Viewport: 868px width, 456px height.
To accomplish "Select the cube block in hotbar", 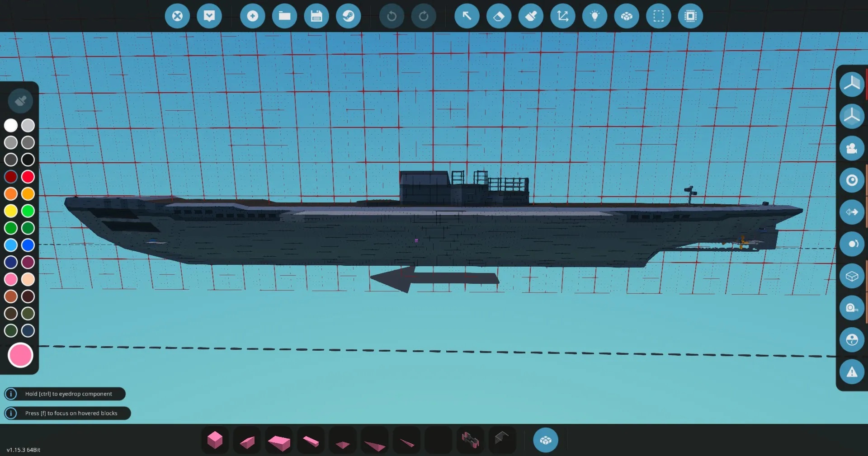I will click(215, 440).
